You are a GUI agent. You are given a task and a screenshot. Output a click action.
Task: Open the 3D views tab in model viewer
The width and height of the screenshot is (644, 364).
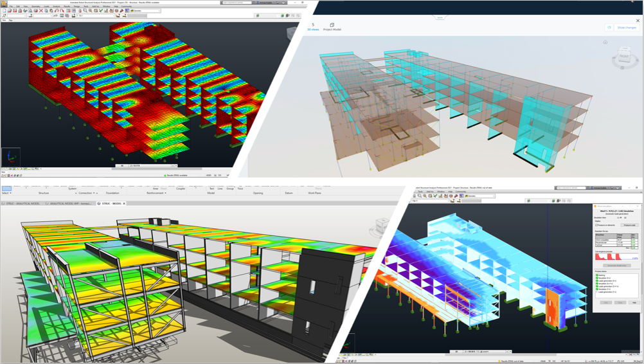[x=313, y=27]
